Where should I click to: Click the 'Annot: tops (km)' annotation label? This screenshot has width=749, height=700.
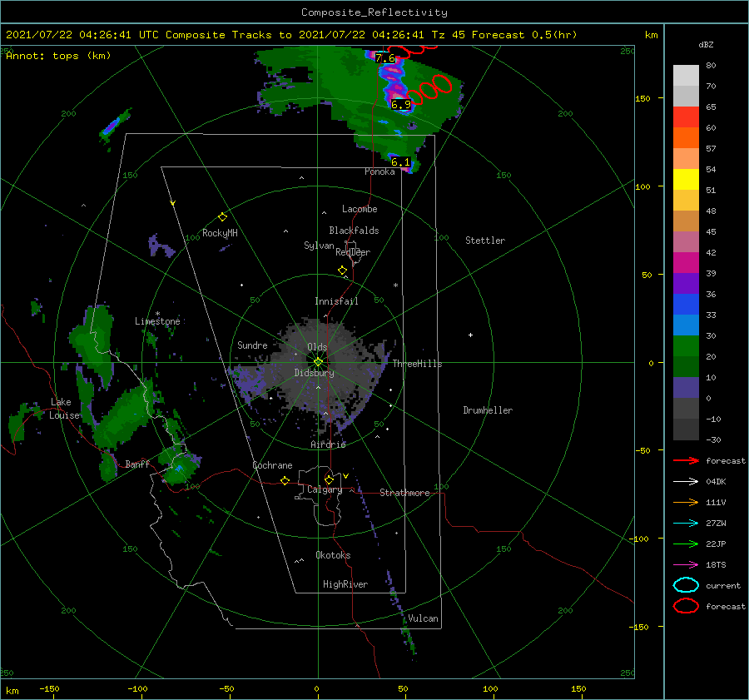click(x=58, y=56)
